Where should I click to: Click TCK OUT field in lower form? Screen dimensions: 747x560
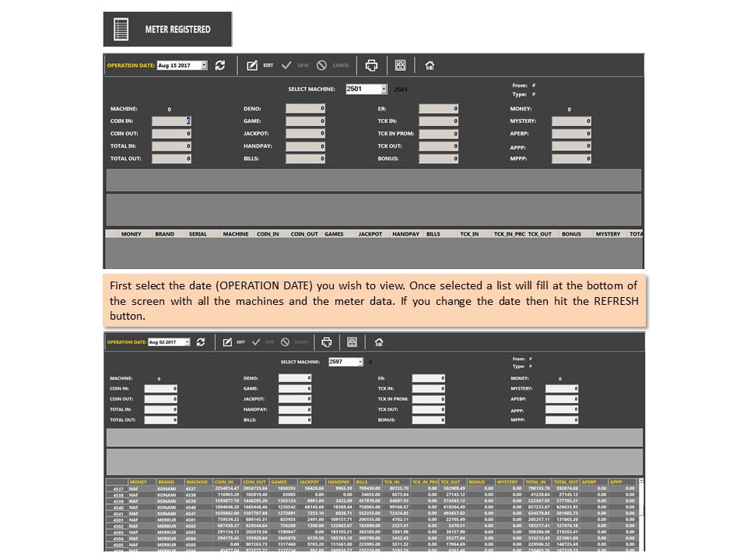coord(429,410)
